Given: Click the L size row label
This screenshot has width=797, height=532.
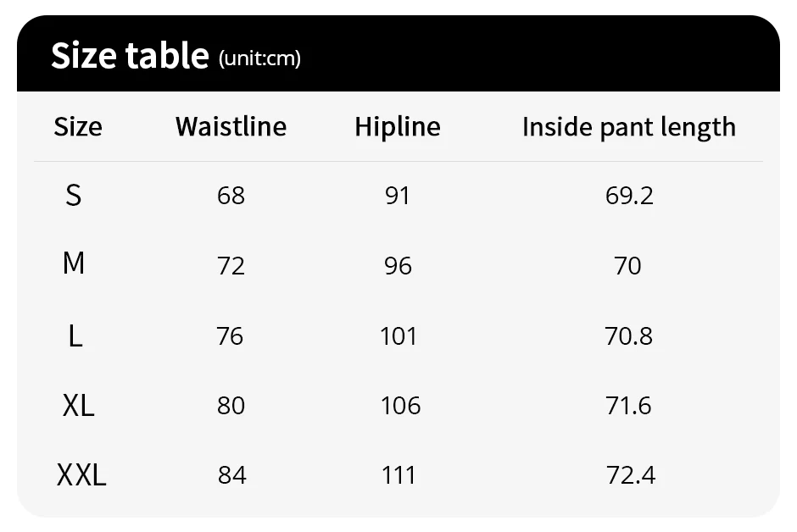Looking at the screenshot, I should 75,336.
